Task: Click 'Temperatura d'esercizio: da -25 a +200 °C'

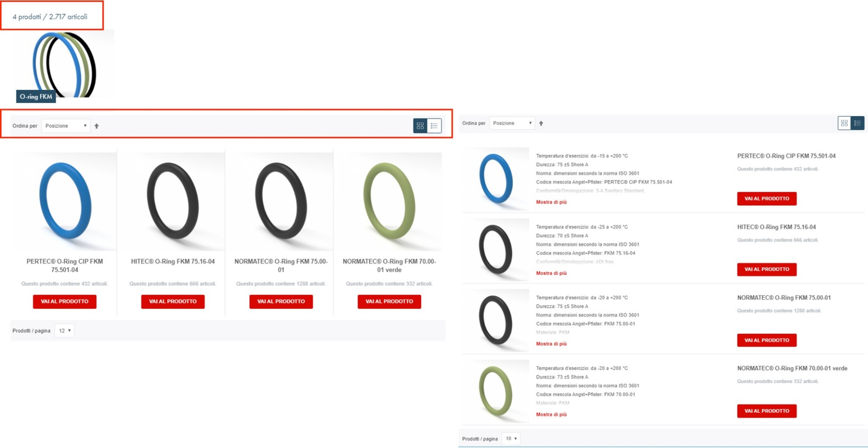Action: (582, 227)
